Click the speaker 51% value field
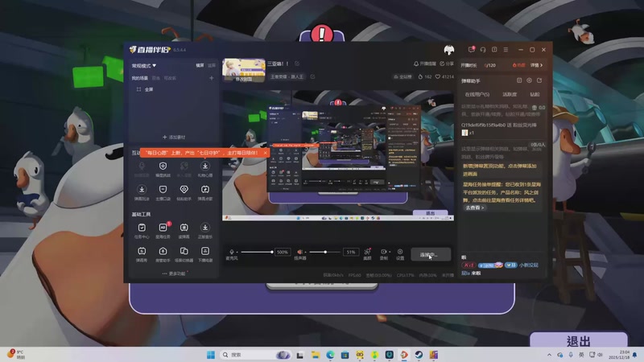 [x=351, y=252]
